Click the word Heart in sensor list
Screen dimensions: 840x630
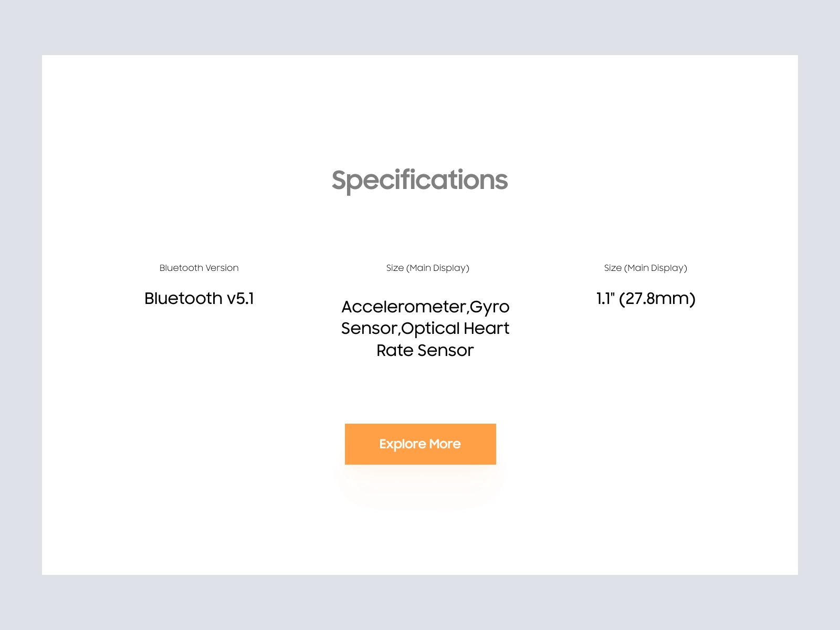[x=487, y=328]
